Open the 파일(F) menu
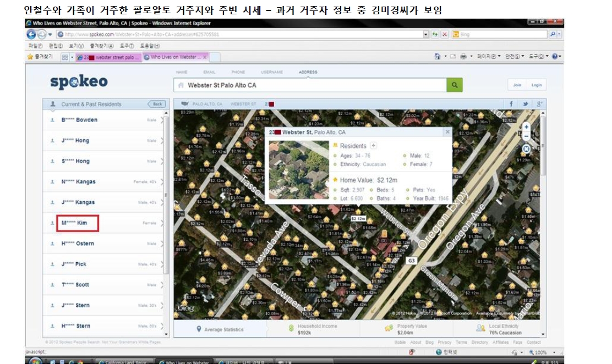 pyautogui.click(x=35, y=46)
